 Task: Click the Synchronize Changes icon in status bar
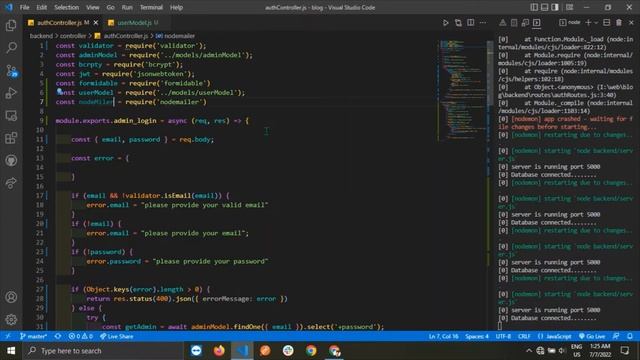coord(58,336)
